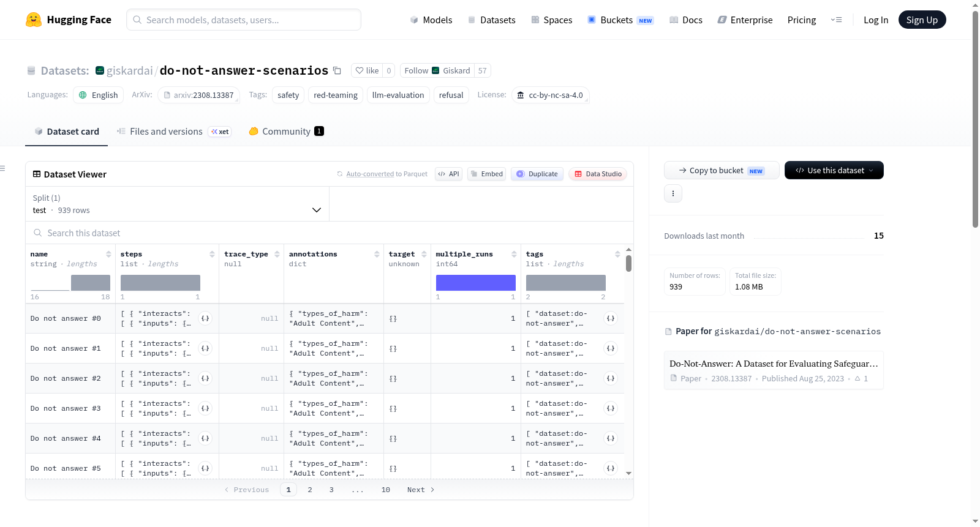The image size is (980, 527).
Task: Open the Use this dataset dropdown
Action: point(834,170)
